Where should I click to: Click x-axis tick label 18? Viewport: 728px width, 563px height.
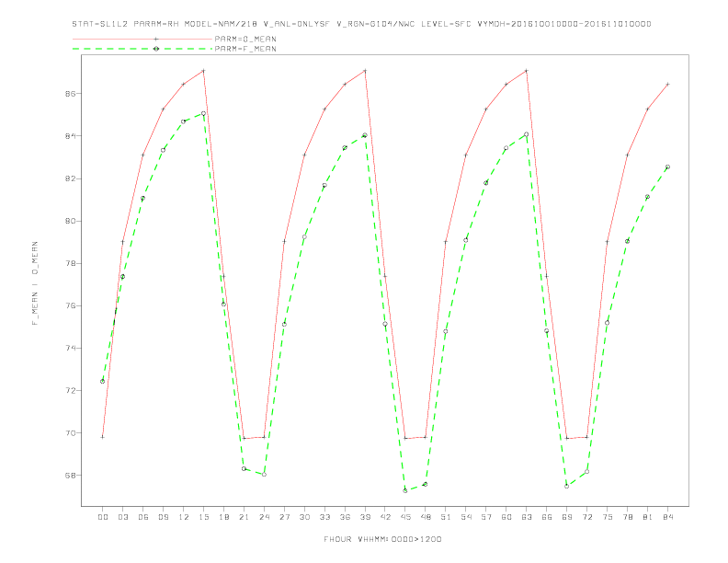(223, 517)
